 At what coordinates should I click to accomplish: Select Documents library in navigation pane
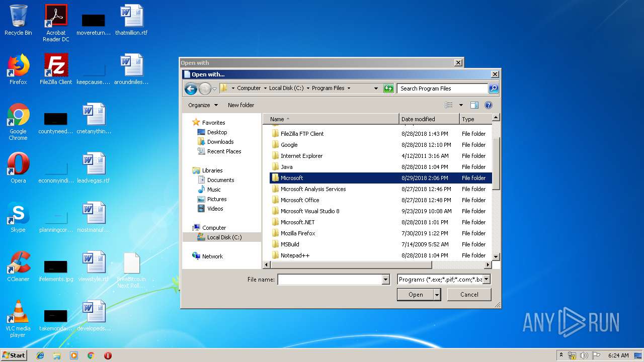click(x=220, y=180)
